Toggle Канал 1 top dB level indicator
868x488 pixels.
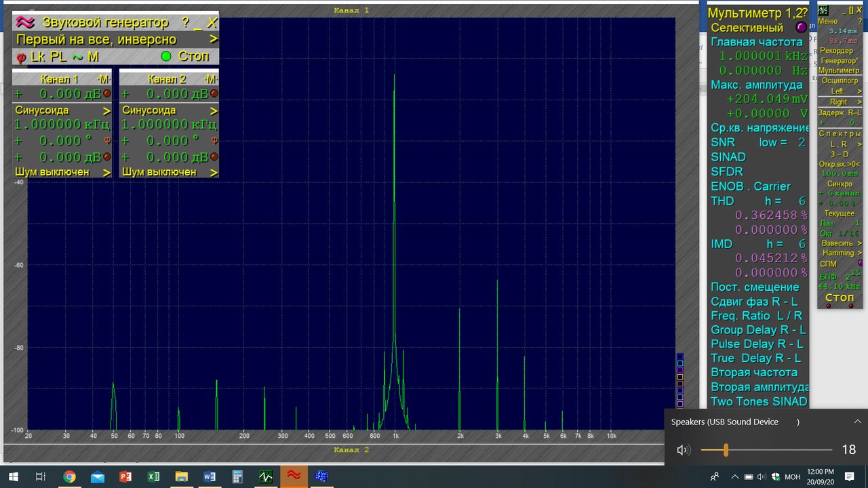click(106, 94)
